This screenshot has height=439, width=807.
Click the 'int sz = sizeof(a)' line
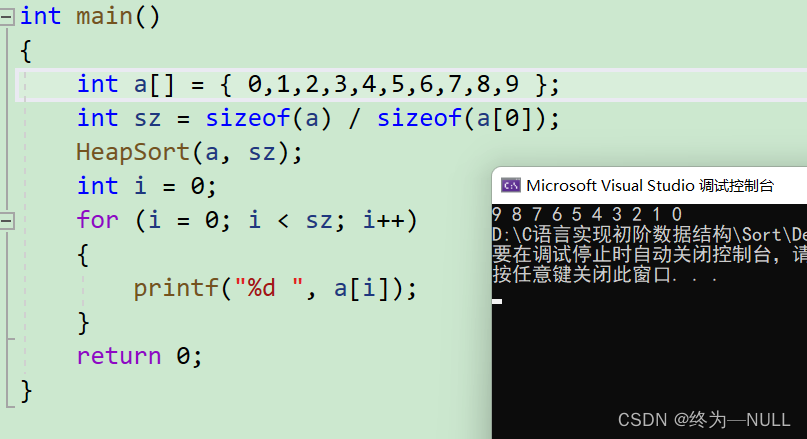point(318,118)
